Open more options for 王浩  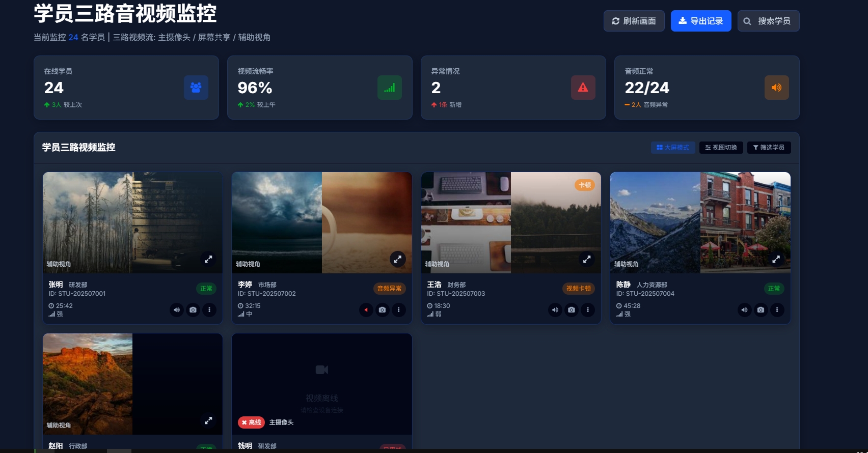588,309
